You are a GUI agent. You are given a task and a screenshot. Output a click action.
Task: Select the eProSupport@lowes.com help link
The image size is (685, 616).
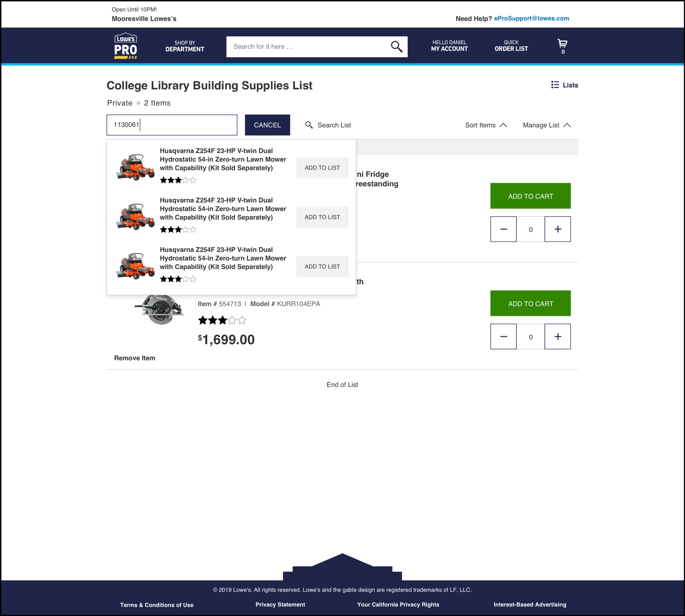tap(531, 17)
